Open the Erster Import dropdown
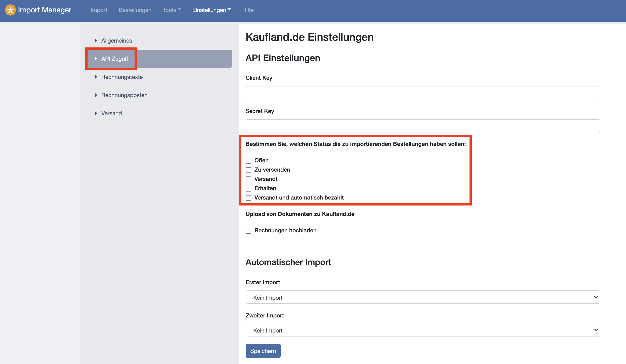 [423, 297]
